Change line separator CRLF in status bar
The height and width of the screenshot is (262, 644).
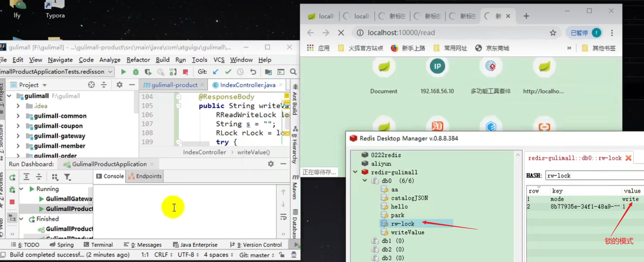163,255
